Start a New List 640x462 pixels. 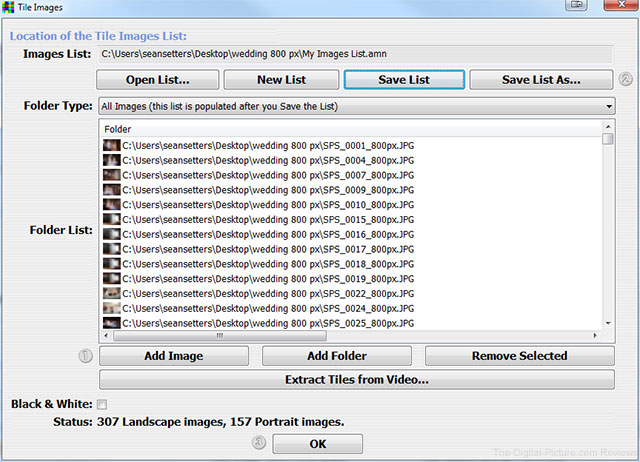click(281, 80)
